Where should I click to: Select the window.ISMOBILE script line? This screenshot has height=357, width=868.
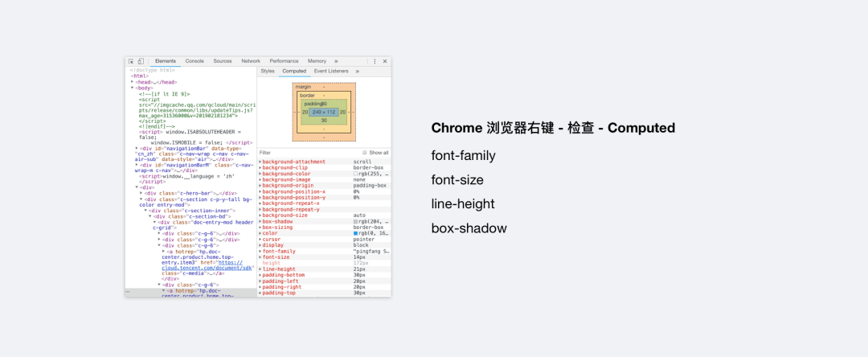click(x=202, y=143)
